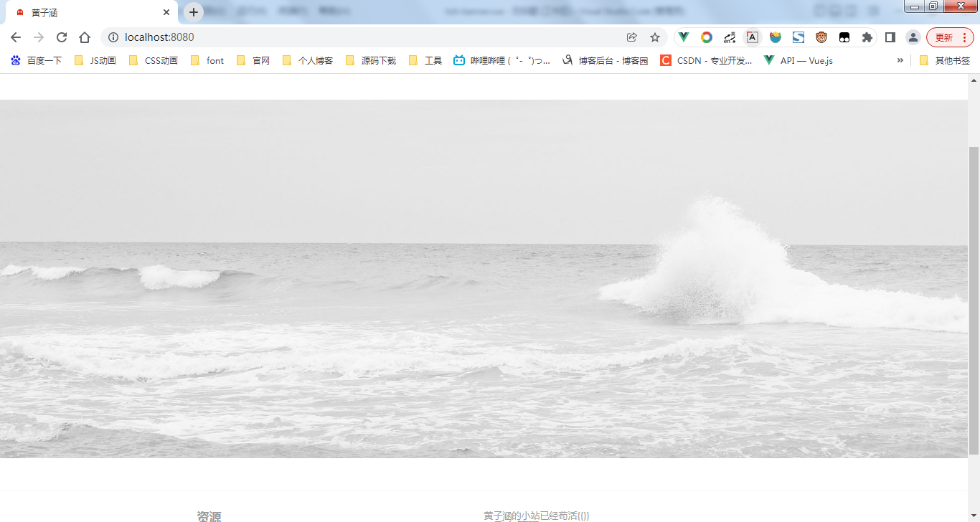This screenshot has width=980, height=522.
Task: Select the 黄子涵 browser tab
Action: (92, 12)
